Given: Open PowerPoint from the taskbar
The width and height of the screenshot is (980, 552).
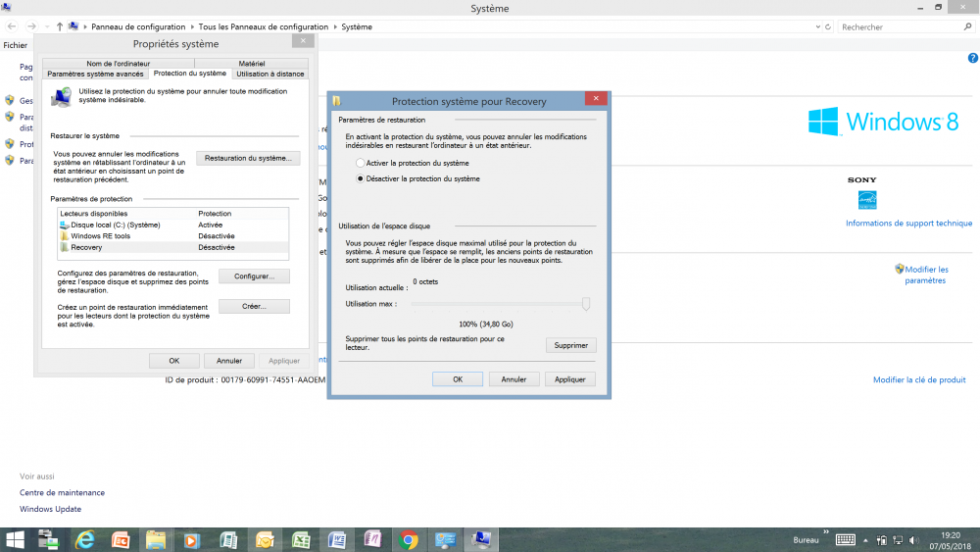Looking at the screenshot, I should pyautogui.click(x=120, y=539).
